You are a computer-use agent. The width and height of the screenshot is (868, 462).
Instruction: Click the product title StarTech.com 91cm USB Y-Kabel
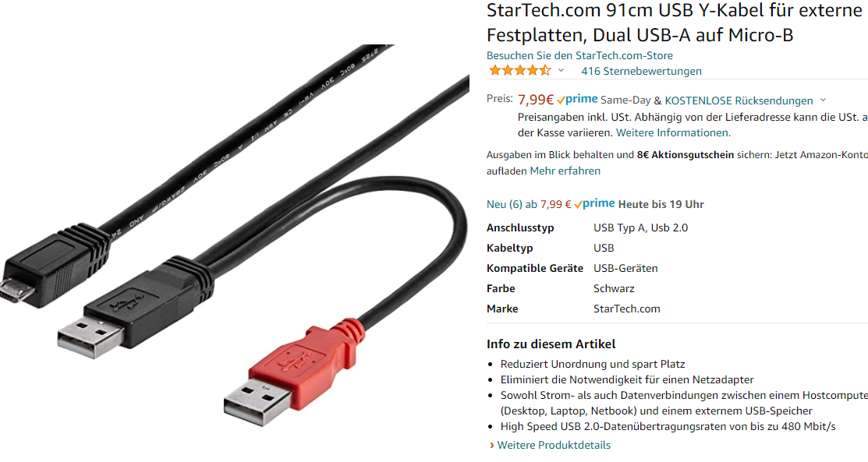click(675, 22)
